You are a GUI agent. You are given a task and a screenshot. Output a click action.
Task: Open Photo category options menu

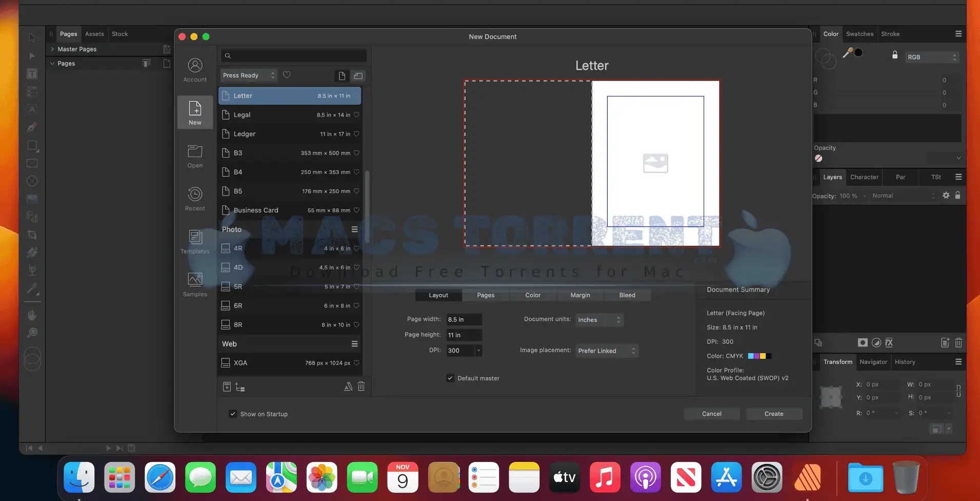click(354, 229)
